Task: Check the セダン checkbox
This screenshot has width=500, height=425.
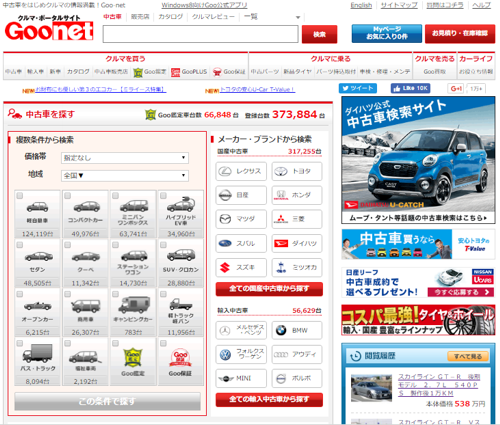Action: coord(20,245)
